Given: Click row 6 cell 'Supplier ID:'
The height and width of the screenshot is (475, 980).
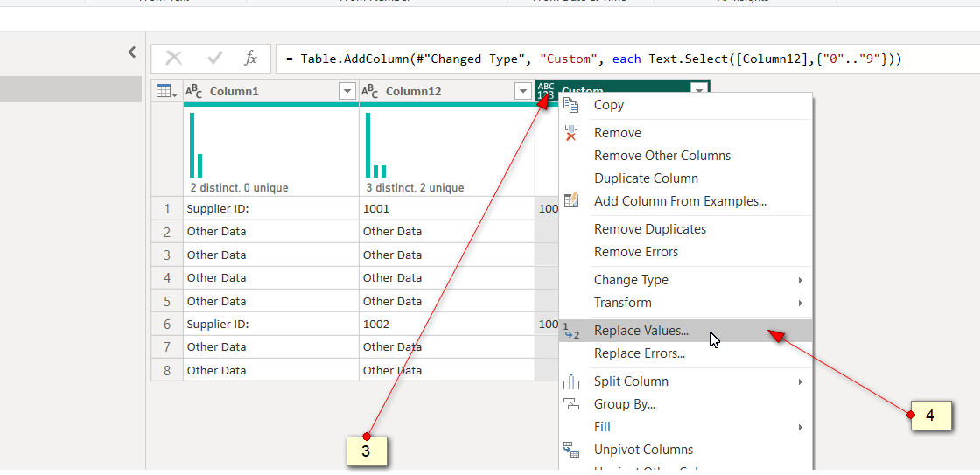Looking at the screenshot, I should tap(271, 324).
